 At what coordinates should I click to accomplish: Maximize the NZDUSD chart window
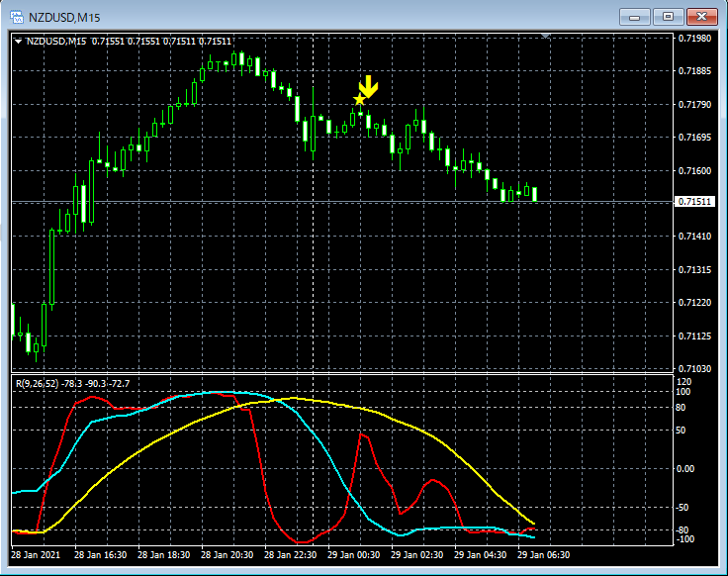(x=669, y=16)
